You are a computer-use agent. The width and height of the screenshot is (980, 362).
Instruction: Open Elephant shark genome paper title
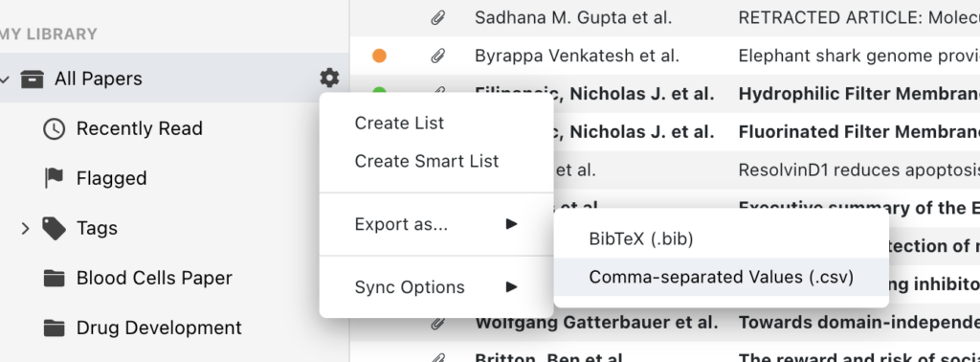859,57
